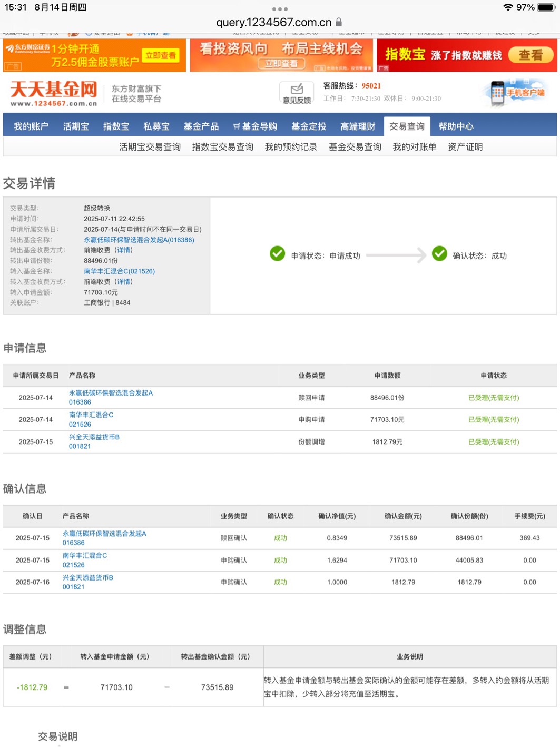
Task: Open the 我的账户 menu
Action: point(31,126)
